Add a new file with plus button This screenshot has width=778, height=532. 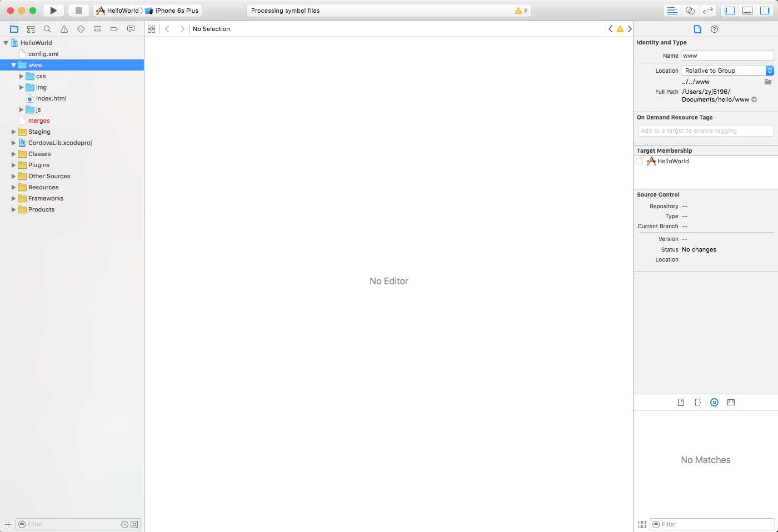(8, 524)
